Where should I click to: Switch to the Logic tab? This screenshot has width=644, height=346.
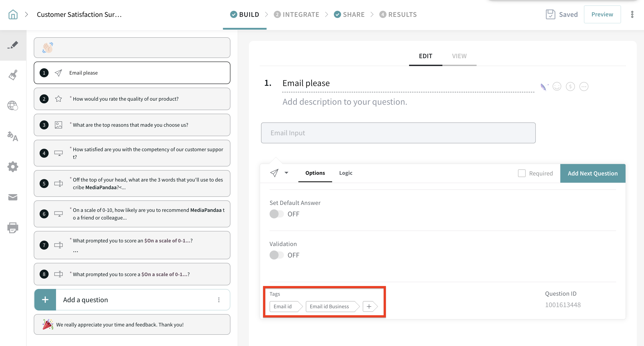click(x=345, y=173)
